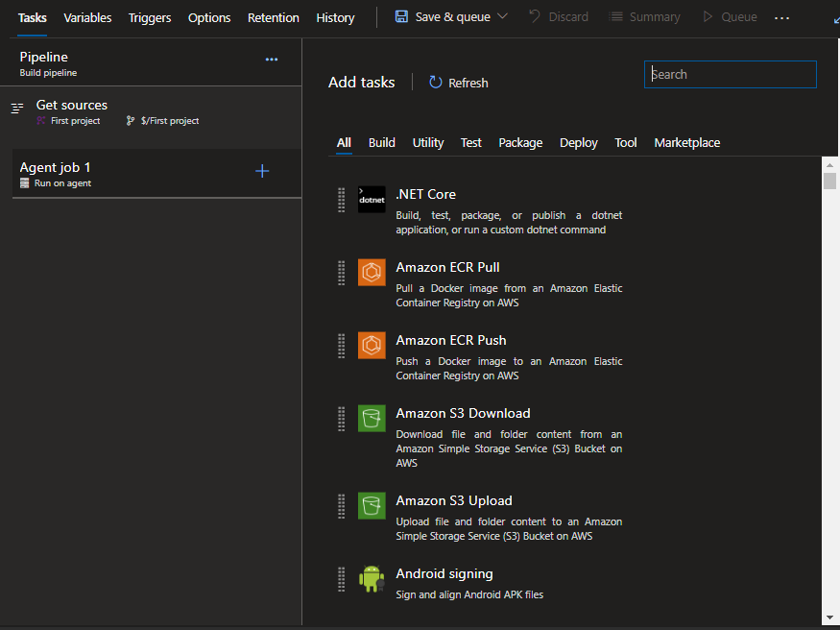Open the toolbar overflow ellipsis menu
This screenshot has width=840, height=630.
click(781, 16)
